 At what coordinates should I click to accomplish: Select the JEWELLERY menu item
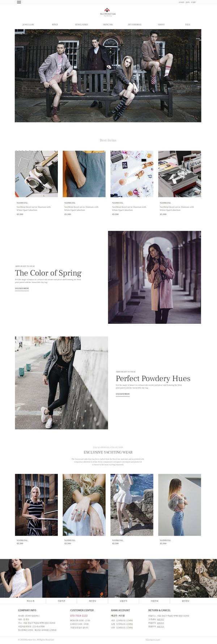[x=28, y=25]
